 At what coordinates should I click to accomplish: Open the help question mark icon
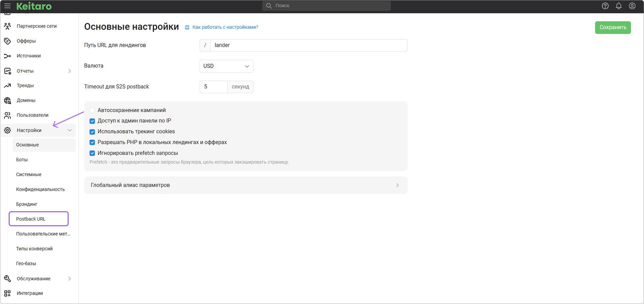coord(605,6)
